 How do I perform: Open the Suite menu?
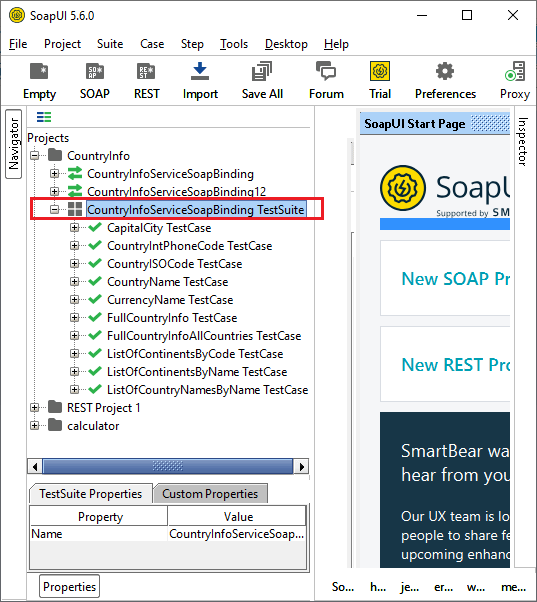[110, 44]
